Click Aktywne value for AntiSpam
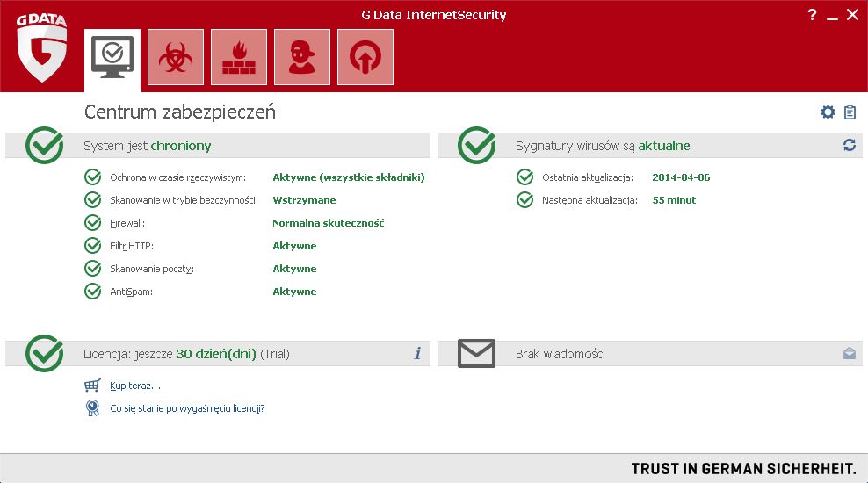The image size is (868, 483). [x=294, y=292]
